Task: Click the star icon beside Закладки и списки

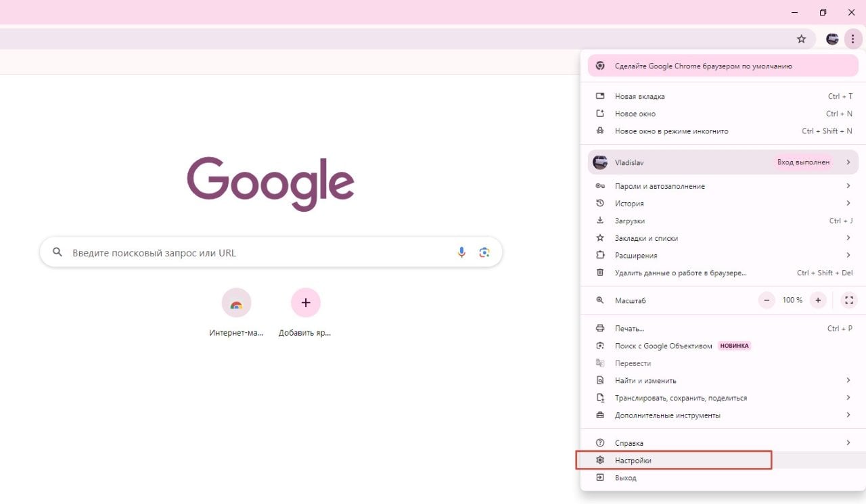Action: (599, 238)
